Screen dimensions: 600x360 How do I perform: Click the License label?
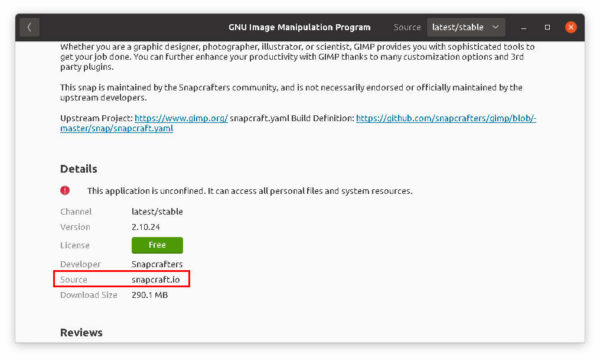75,245
